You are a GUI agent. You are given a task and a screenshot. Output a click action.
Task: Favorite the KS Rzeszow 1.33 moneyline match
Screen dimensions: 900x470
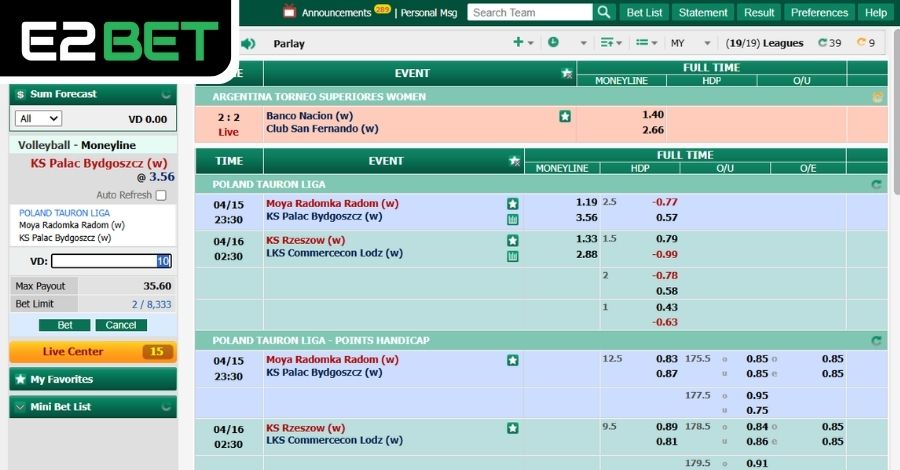coord(513,240)
